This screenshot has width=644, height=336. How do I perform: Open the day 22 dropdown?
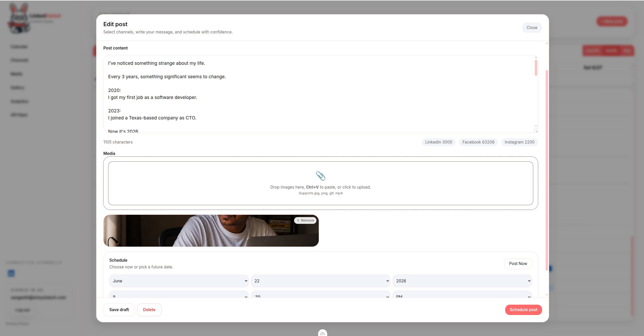321,281
